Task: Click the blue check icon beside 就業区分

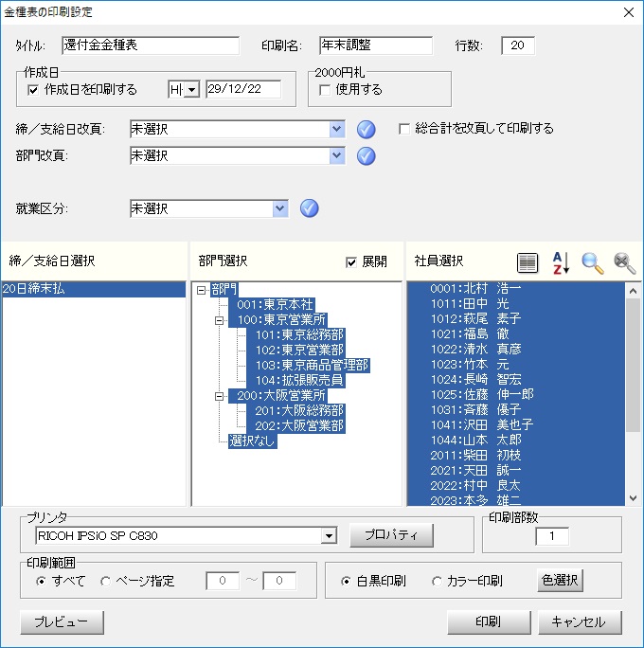Action: tap(309, 208)
